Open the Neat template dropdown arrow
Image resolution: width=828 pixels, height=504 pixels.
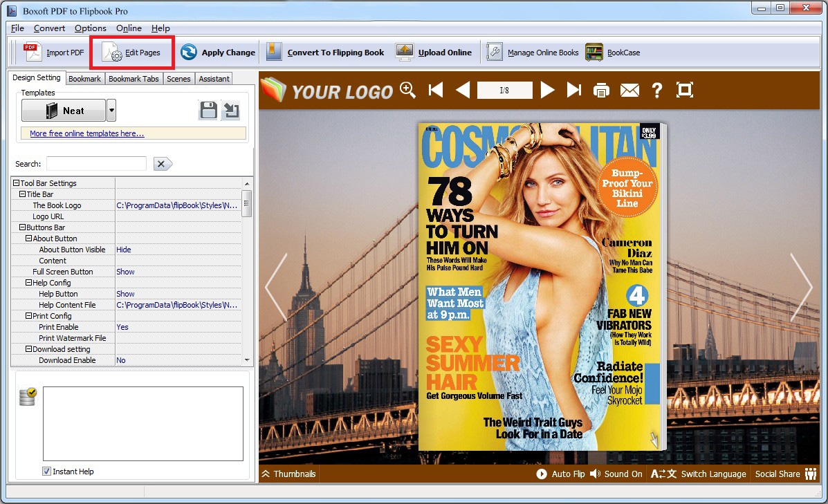111,111
